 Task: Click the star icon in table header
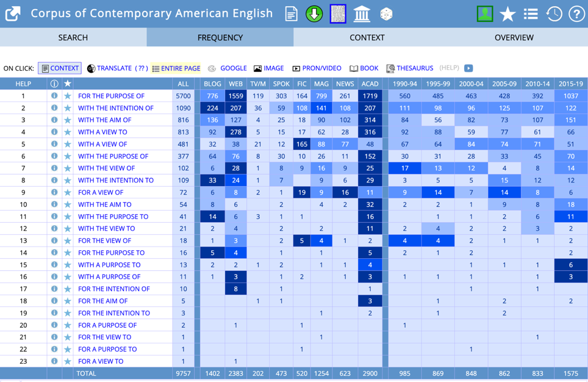click(x=68, y=84)
